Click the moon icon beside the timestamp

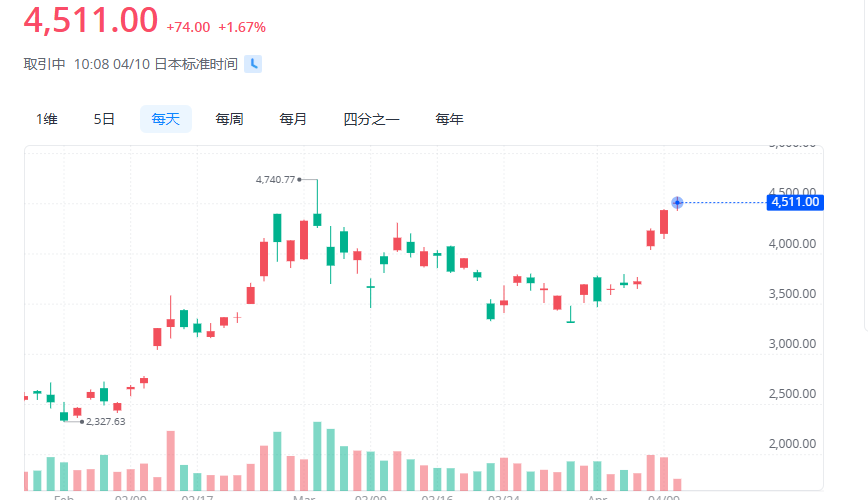pyautogui.click(x=254, y=64)
